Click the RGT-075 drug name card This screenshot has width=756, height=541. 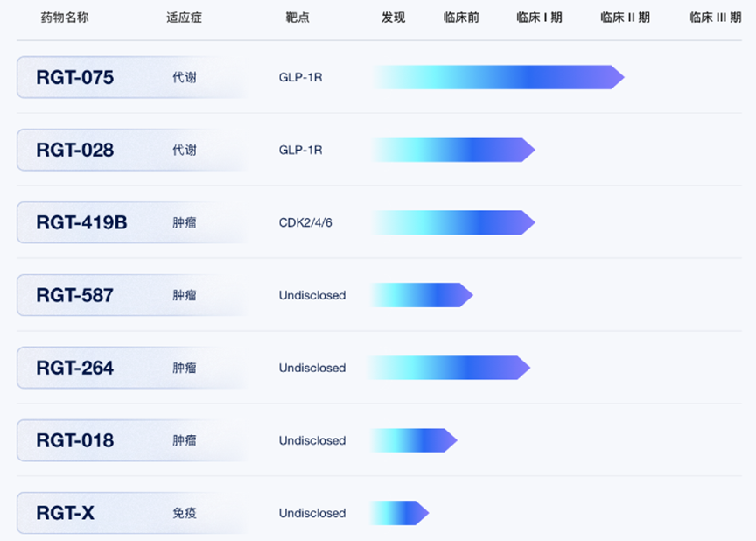(75, 78)
